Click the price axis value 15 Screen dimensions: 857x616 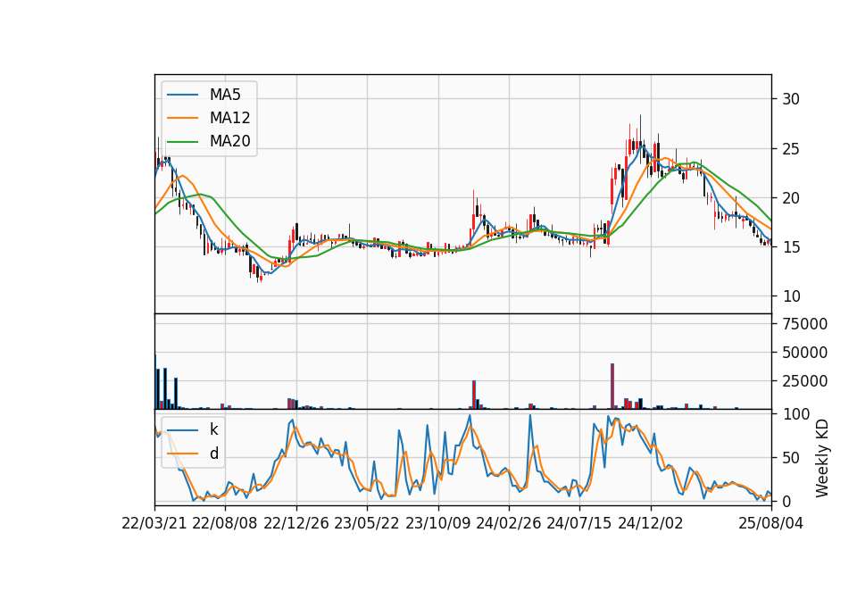click(791, 247)
